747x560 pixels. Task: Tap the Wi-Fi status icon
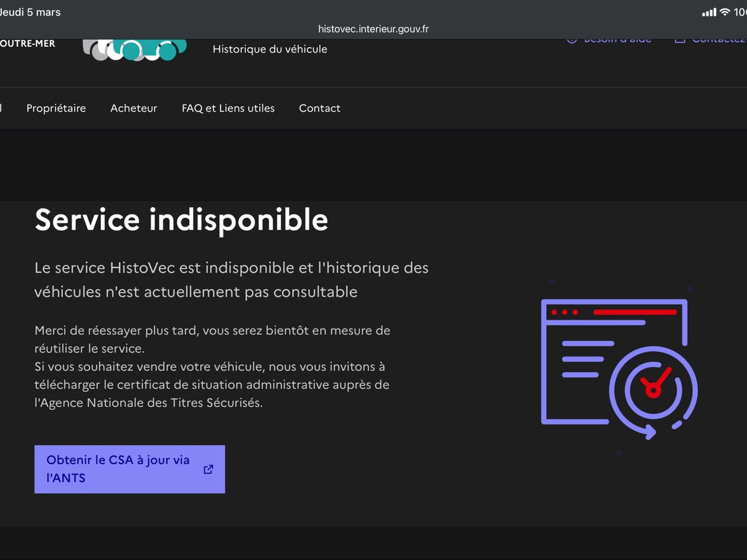coord(725,12)
